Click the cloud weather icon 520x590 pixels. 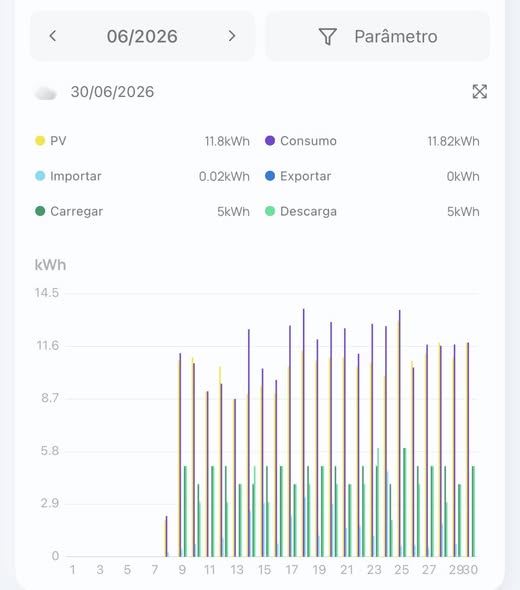click(x=46, y=93)
